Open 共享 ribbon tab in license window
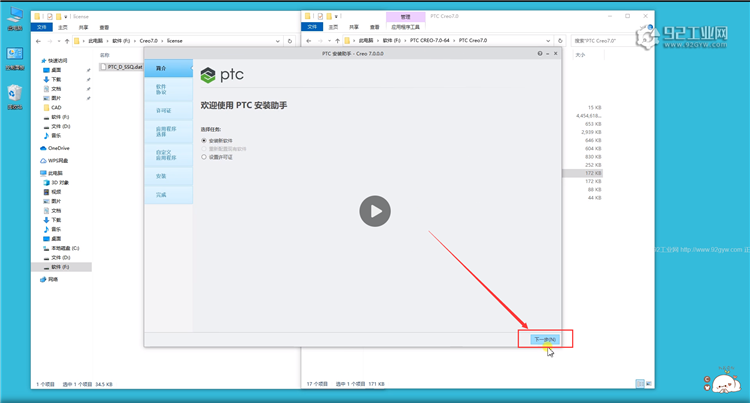Image resolution: width=750 pixels, height=403 pixels. (x=83, y=27)
